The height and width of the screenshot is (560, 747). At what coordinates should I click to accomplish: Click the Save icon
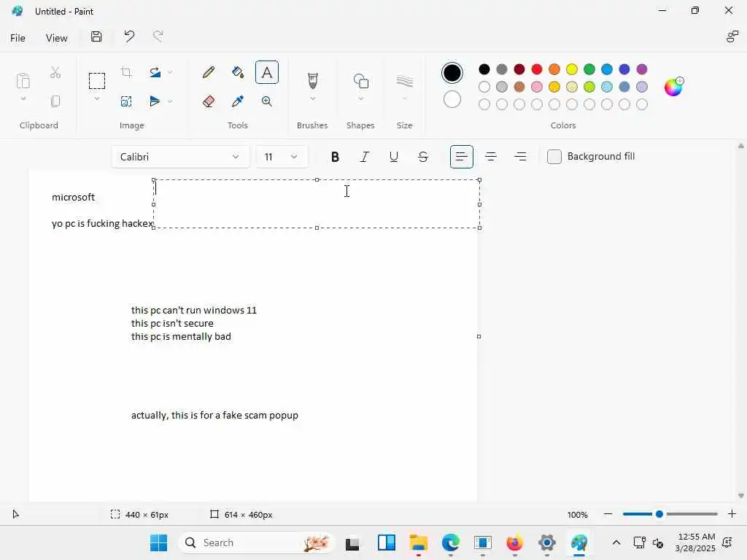(x=96, y=36)
